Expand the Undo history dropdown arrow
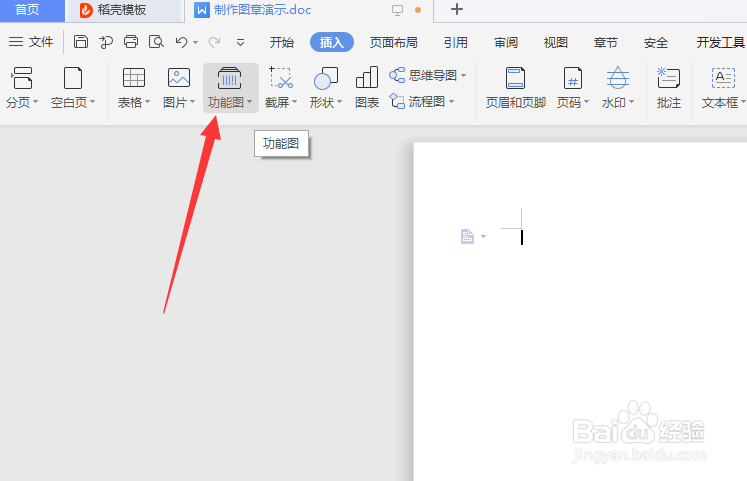 pyautogui.click(x=195, y=42)
